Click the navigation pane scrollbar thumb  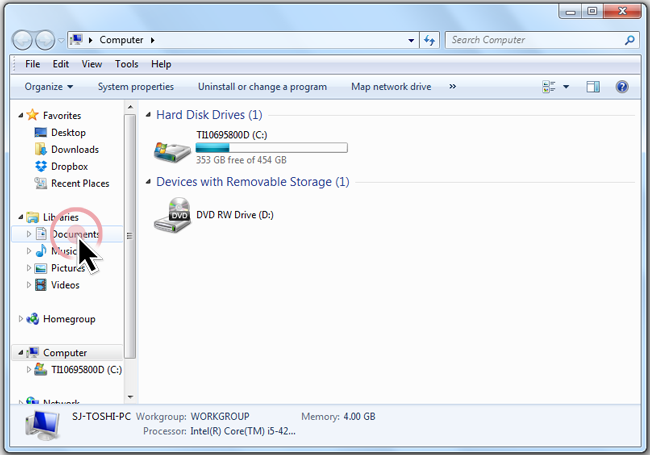(130, 236)
